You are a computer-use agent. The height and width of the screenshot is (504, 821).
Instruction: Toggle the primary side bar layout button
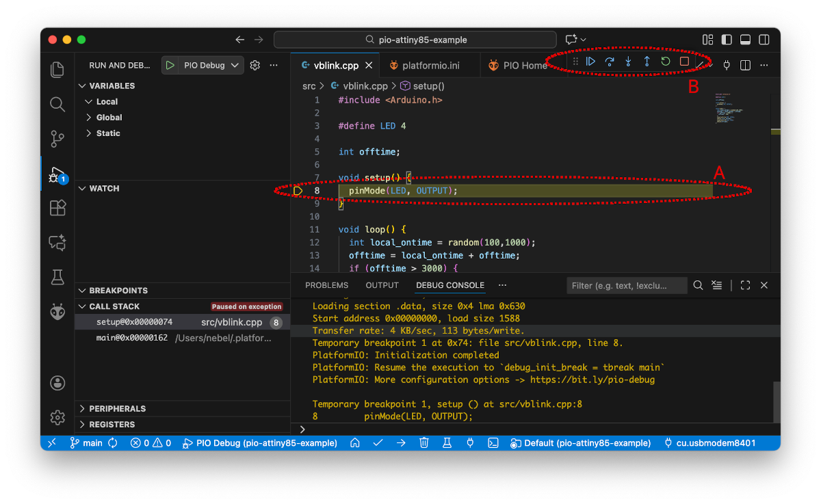[727, 40]
